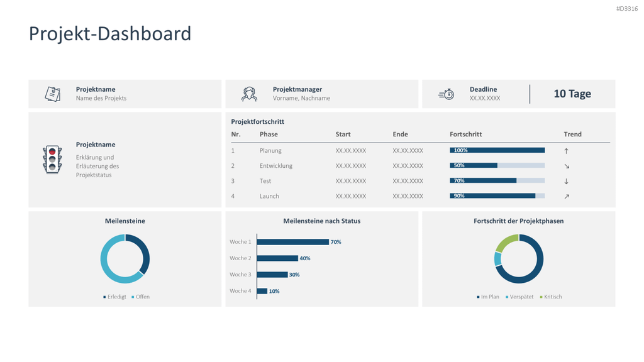Click the Projektmanager person icon
This screenshot has height=362, width=644.
249,94
